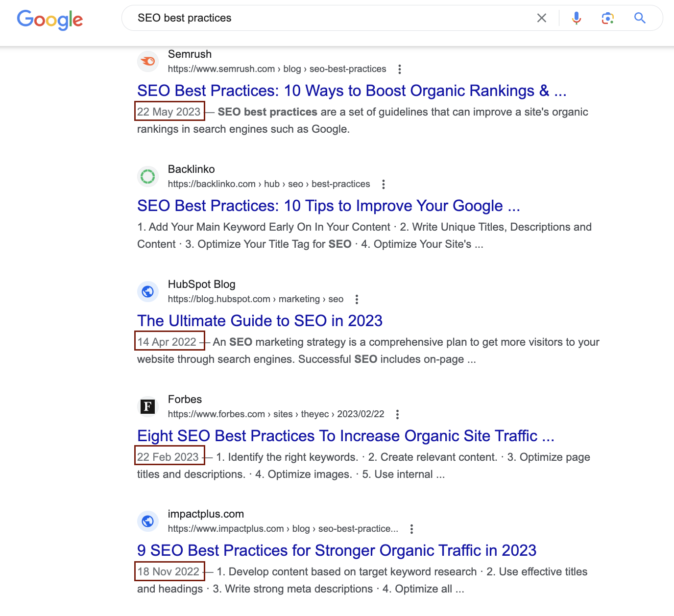The width and height of the screenshot is (674, 616).
Task: Open Backlinko's 10 Tips article
Action: pos(329,206)
